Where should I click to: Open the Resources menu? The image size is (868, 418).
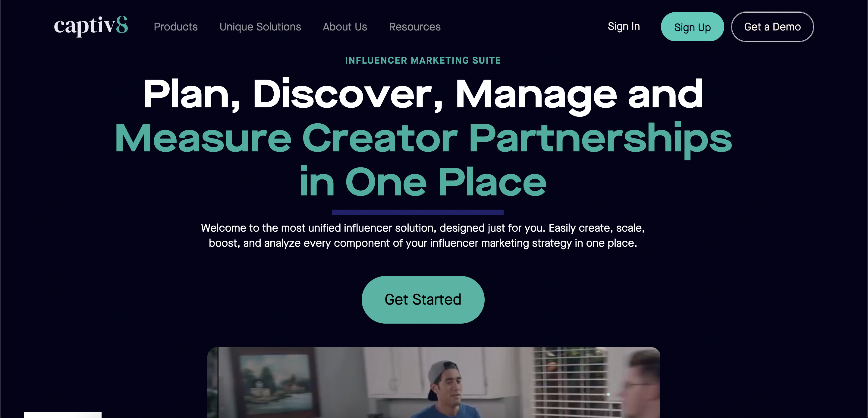coord(414,27)
